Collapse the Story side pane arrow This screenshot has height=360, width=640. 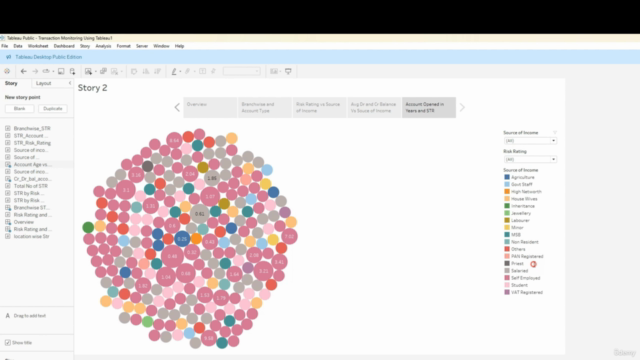[70, 83]
